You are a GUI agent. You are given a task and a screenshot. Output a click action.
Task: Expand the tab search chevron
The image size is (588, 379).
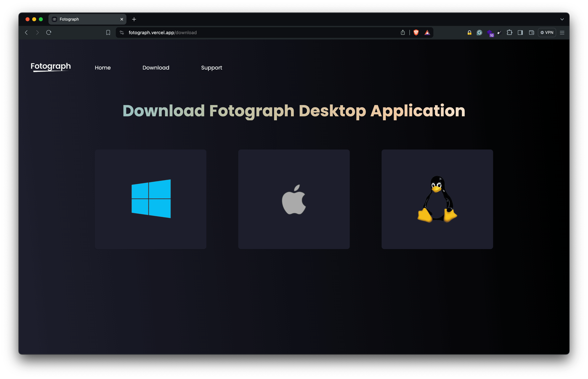tap(562, 19)
